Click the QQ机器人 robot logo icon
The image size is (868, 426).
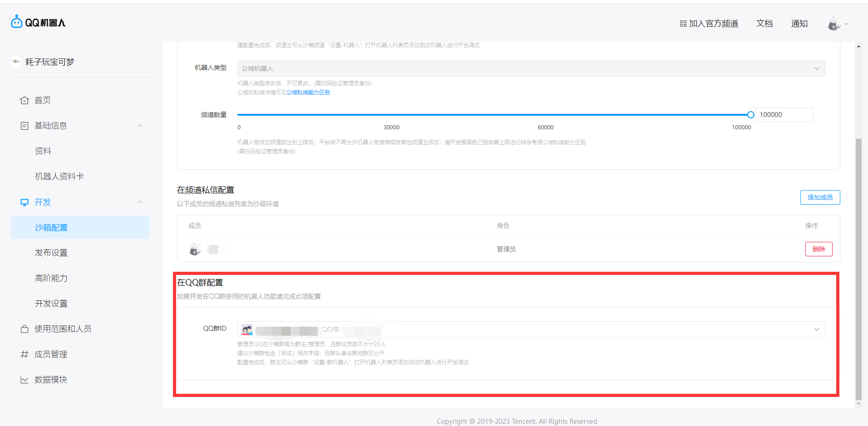(x=17, y=22)
